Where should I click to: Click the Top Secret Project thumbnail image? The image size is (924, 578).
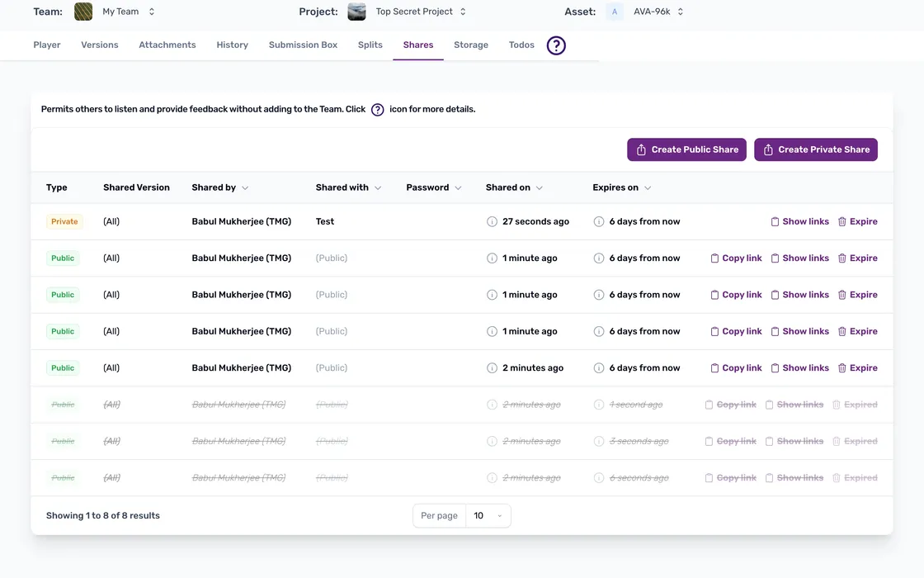(x=356, y=12)
